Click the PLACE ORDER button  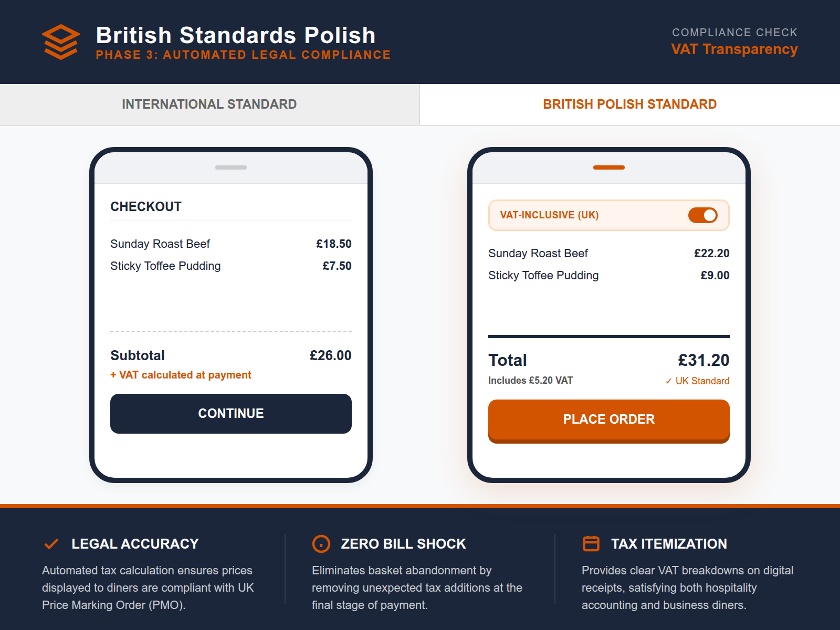click(608, 419)
